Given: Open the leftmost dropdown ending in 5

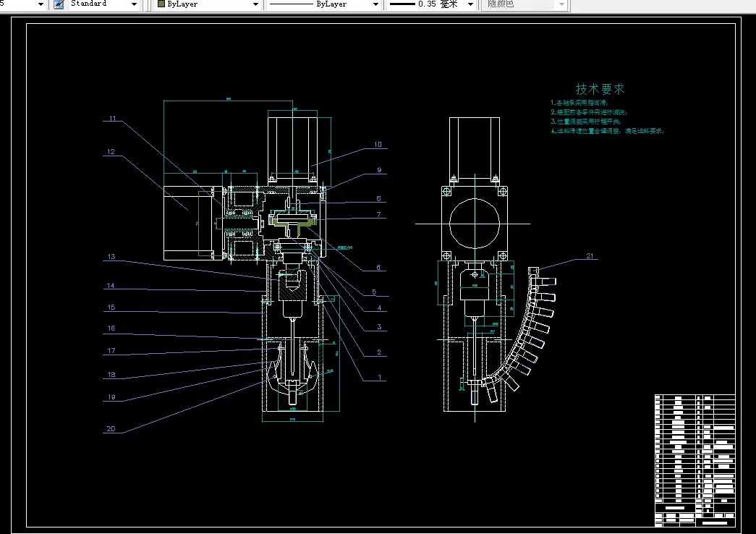Looking at the screenshot, I should [41, 4].
